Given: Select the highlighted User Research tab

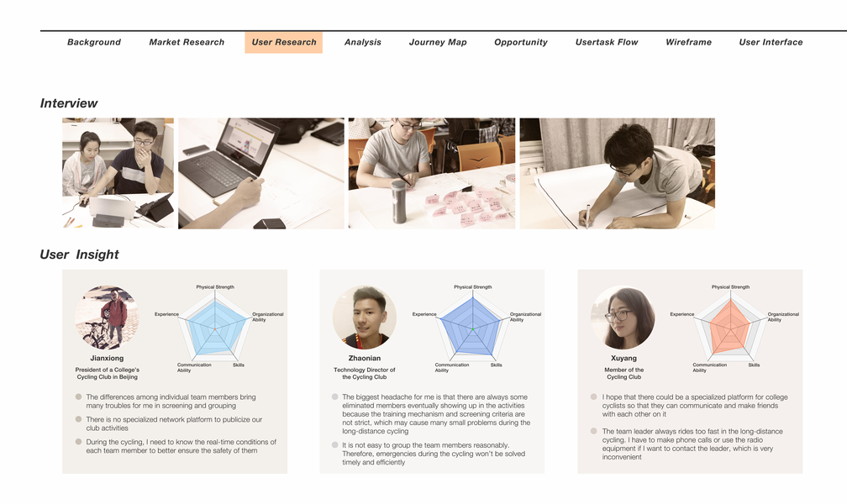Looking at the screenshot, I should click(x=284, y=42).
